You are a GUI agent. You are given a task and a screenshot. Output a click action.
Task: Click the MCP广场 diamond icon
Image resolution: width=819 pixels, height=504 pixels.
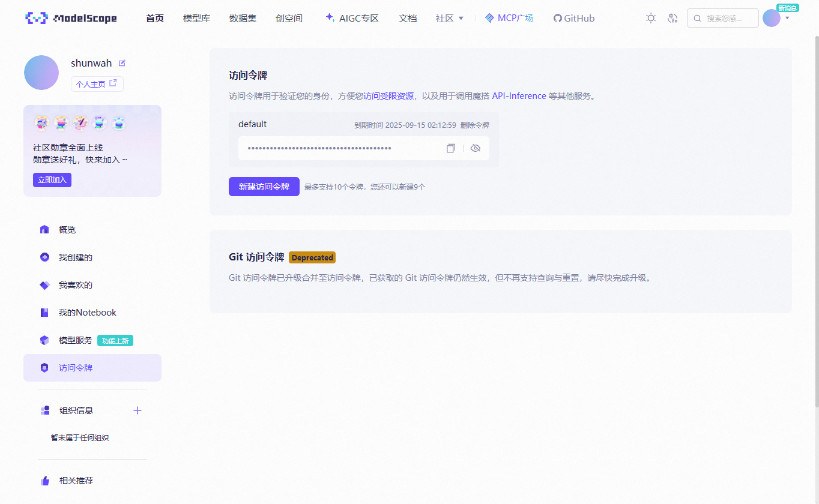489,18
